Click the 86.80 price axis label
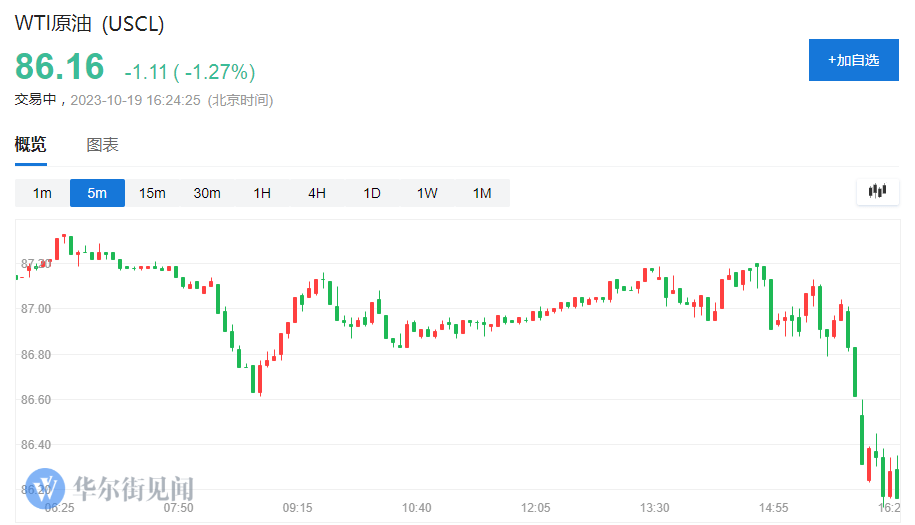Viewport: 915px width, 525px height. (36, 355)
